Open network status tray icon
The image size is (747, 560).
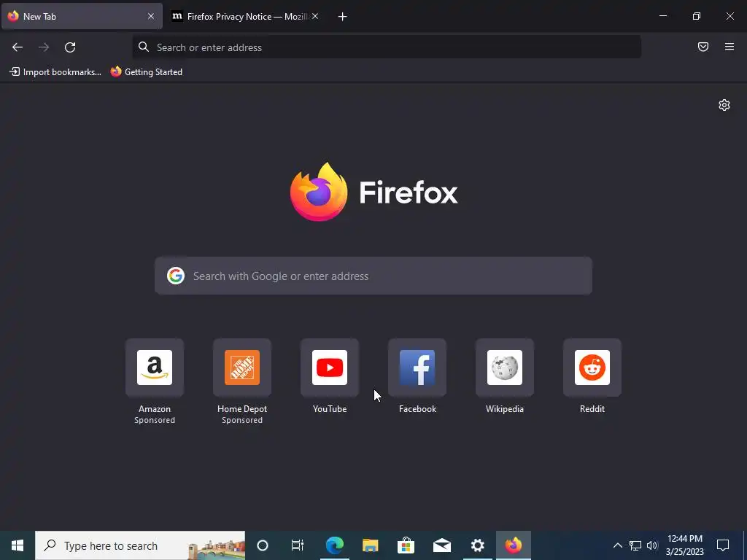[x=635, y=545]
